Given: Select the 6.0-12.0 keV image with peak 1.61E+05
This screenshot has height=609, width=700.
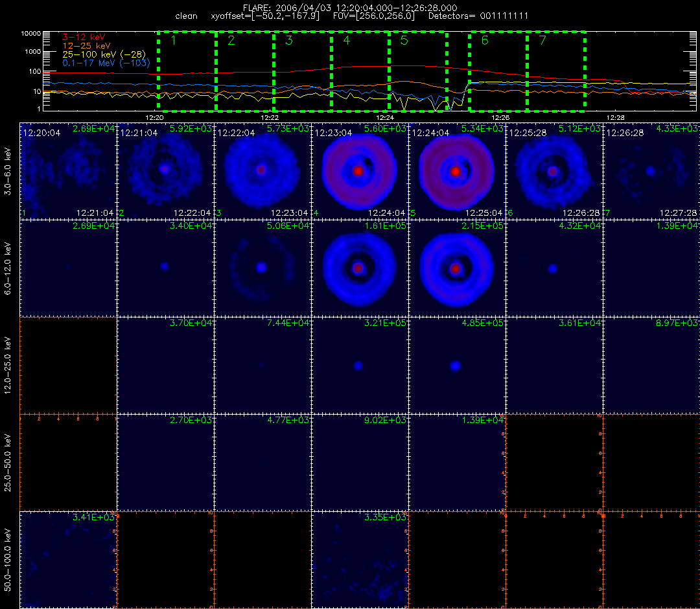Looking at the screenshot, I should click(360, 268).
